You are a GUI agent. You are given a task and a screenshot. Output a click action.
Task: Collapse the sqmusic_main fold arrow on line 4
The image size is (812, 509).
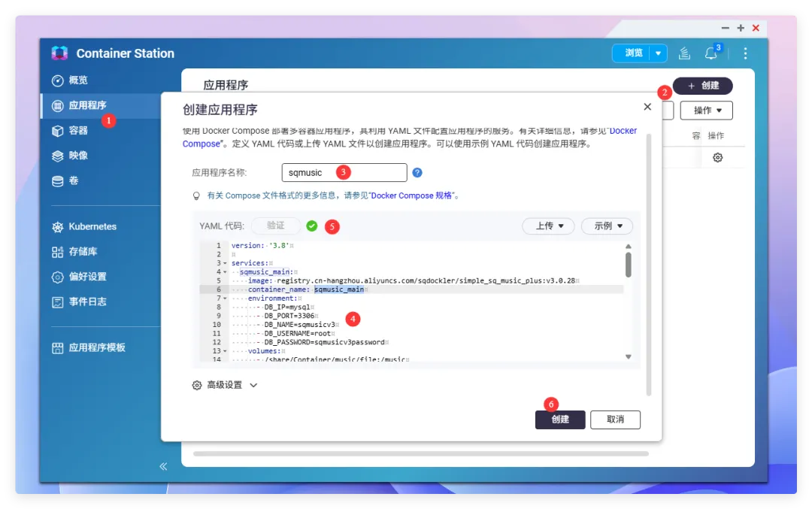tap(226, 272)
